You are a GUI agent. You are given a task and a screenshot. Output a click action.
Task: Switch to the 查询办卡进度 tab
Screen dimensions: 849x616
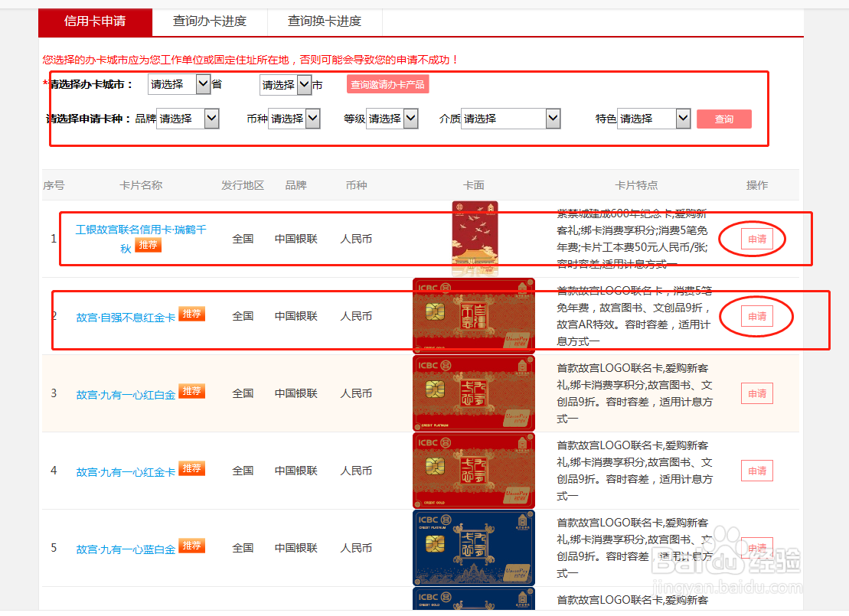[x=210, y=22]
